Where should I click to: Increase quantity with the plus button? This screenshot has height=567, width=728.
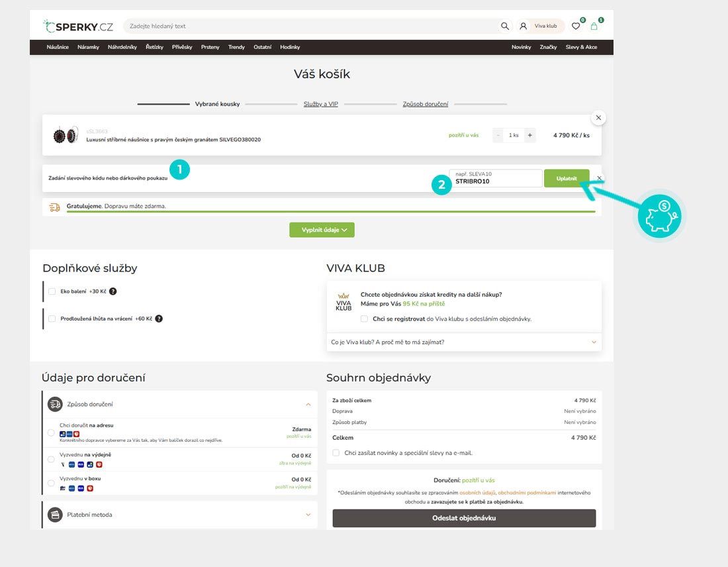pyautogui.click(x=529, y=135)
